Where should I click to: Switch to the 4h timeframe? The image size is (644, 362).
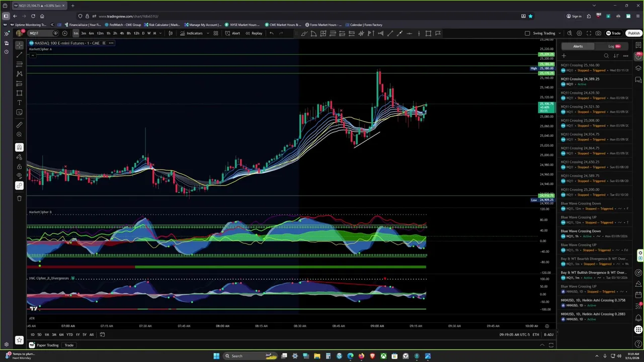click(x=121, y=33)
